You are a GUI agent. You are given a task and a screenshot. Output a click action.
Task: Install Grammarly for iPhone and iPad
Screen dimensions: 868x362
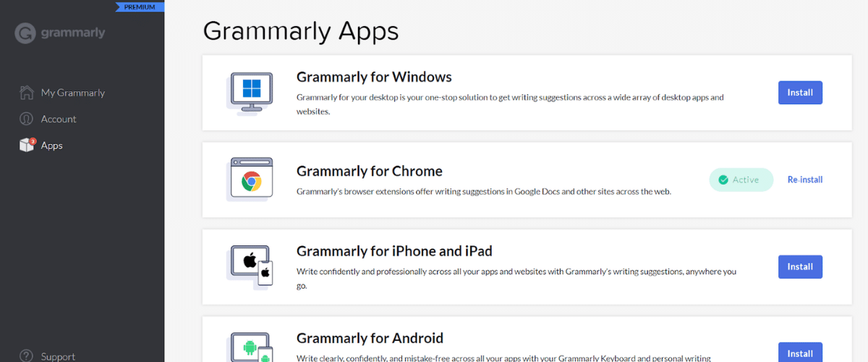(800, 266)
